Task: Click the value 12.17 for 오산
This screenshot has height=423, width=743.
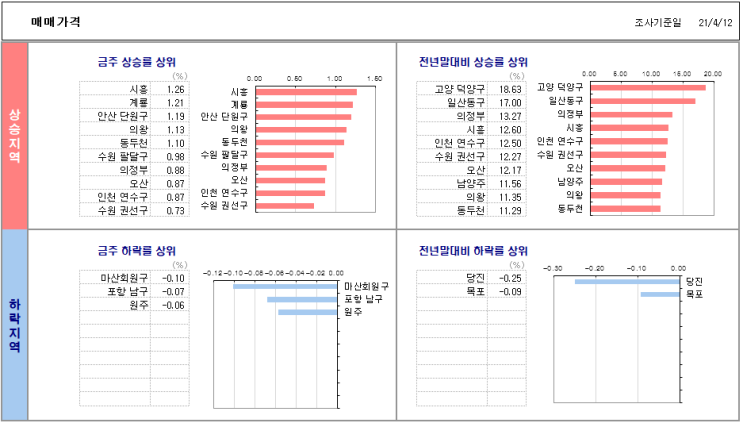Action: tap(510, 171)
